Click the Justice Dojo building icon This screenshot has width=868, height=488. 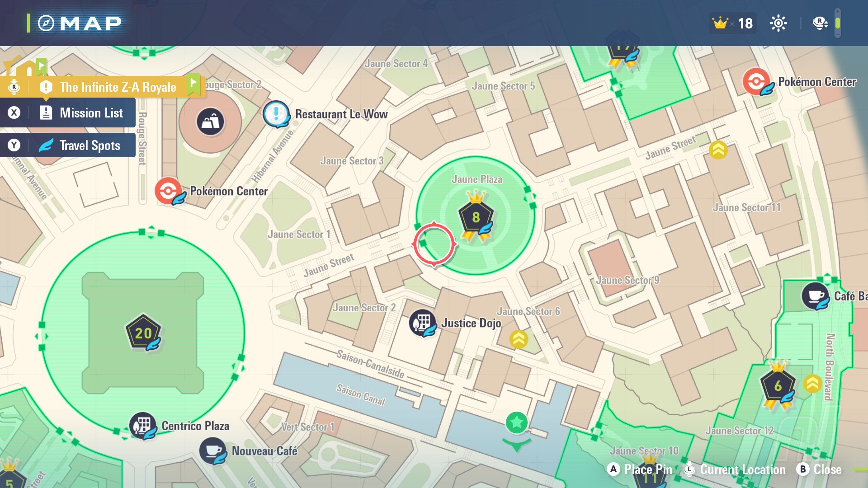coord(422,322)
